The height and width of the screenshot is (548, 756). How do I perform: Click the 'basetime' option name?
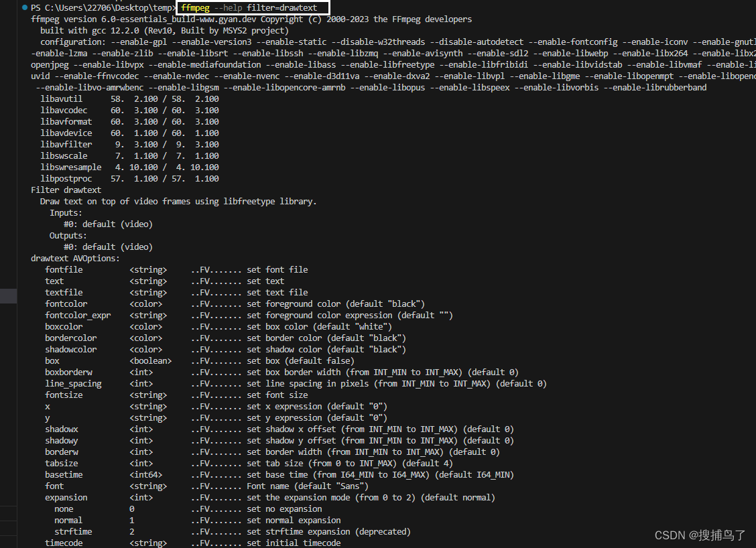tap(64, 475)
